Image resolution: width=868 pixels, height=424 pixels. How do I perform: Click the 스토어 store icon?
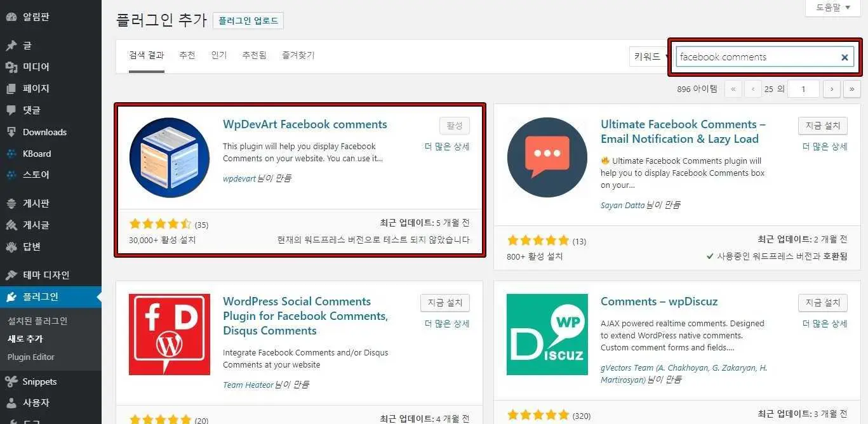[x=11, y=175]
